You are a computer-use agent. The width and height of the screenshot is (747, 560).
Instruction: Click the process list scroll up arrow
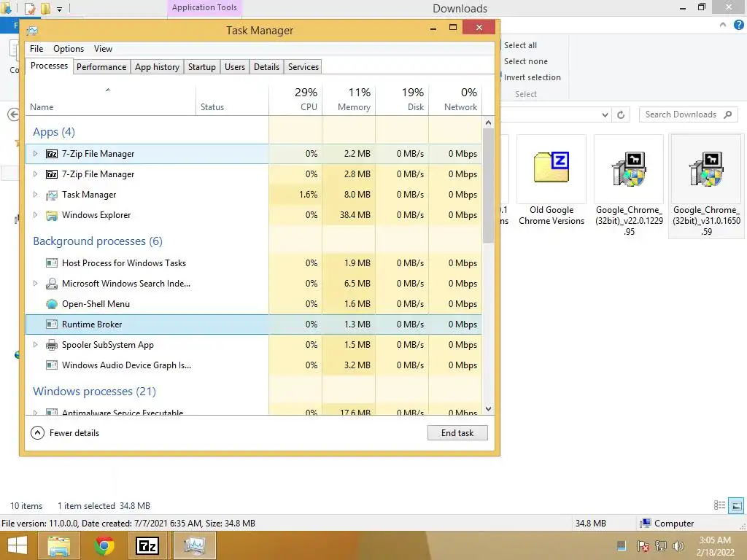tap(488, 122)
